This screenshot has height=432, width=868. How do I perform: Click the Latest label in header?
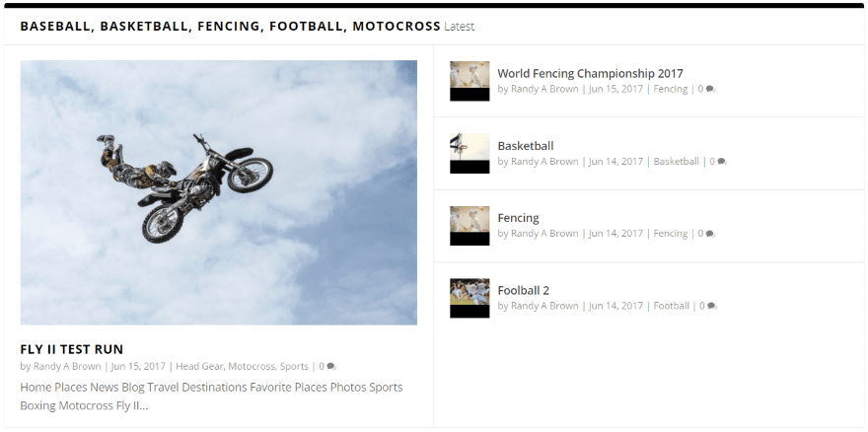pos(459,27)
